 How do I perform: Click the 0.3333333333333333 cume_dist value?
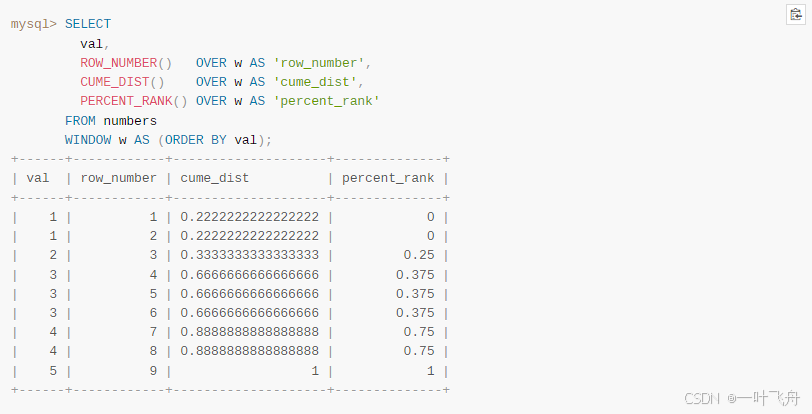[249, 255]
